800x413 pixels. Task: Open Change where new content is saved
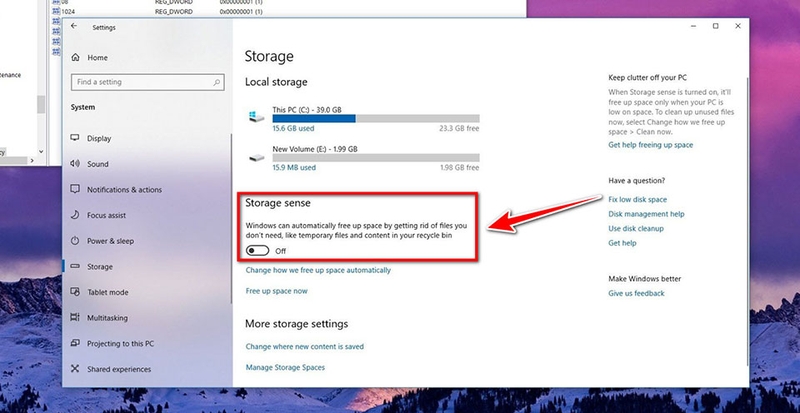pos(305,346)
